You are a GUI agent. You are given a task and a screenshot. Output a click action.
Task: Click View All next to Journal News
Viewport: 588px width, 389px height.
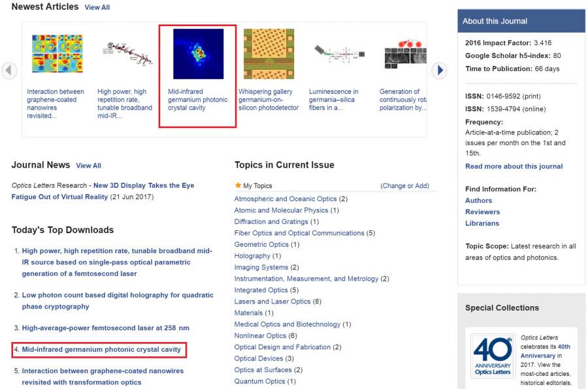(88, 166)
